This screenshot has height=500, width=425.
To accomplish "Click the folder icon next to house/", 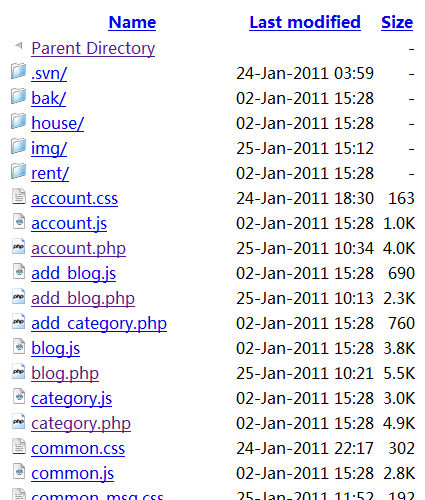I will (19, 121).
